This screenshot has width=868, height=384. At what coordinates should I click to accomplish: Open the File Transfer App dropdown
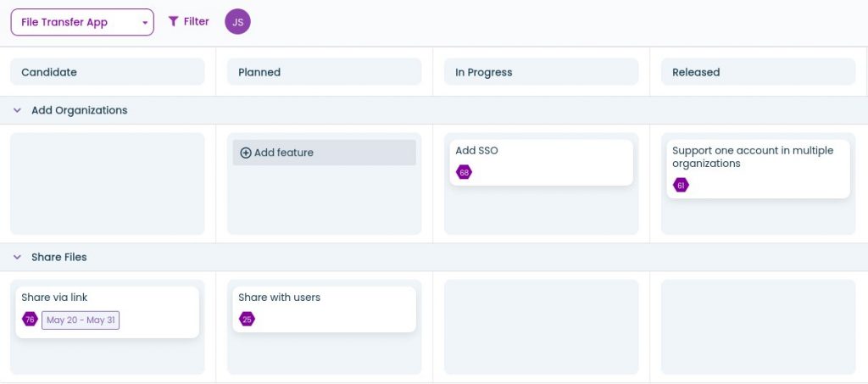82,22
